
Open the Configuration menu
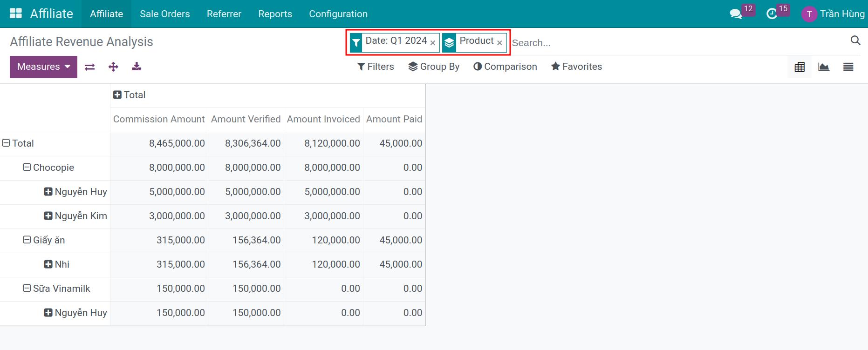click(338, 14)
